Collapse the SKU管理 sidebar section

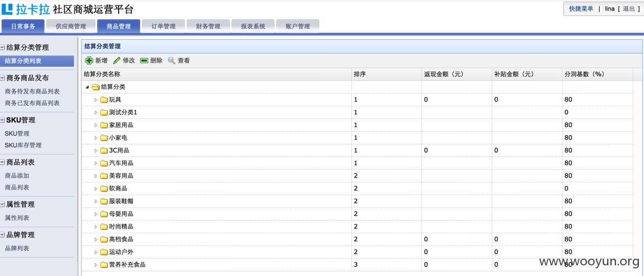pos(3,120)
